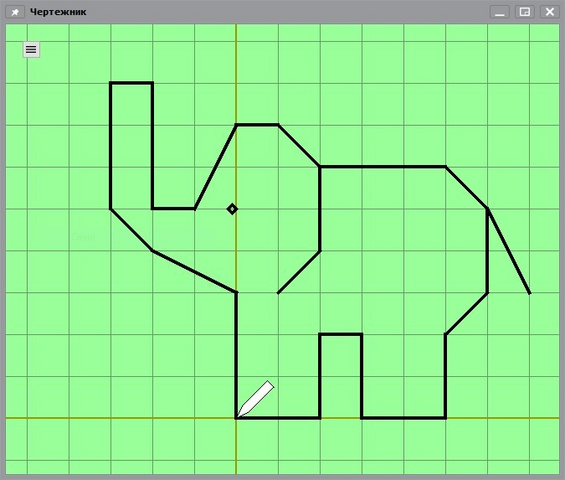Image resolution: width=565 pixels, height=480 pixels.
Task: Click the origin where axes cross
Action: (236, 418)
